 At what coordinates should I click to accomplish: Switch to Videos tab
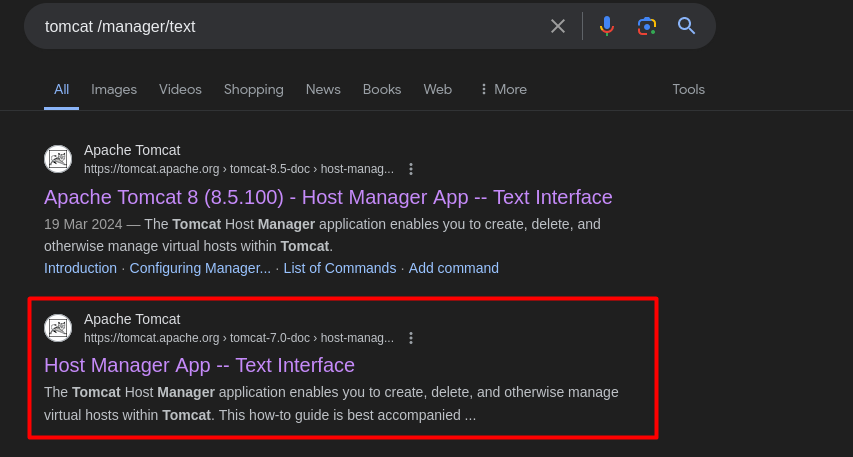click(x=180, y=89)
